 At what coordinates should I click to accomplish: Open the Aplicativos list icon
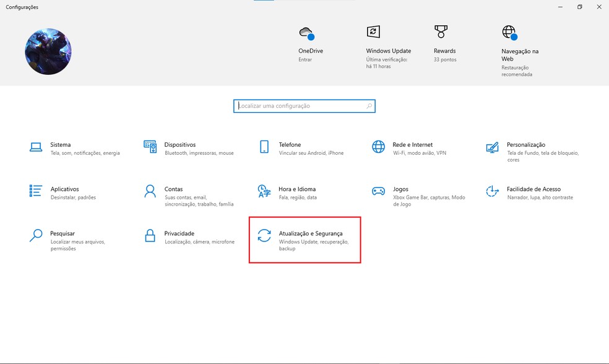point(36,191)
